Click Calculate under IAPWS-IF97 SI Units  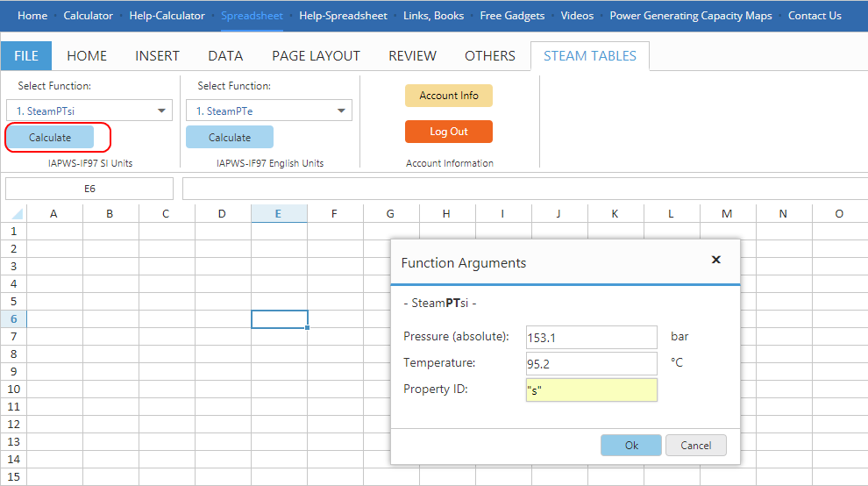pos(50,138)
